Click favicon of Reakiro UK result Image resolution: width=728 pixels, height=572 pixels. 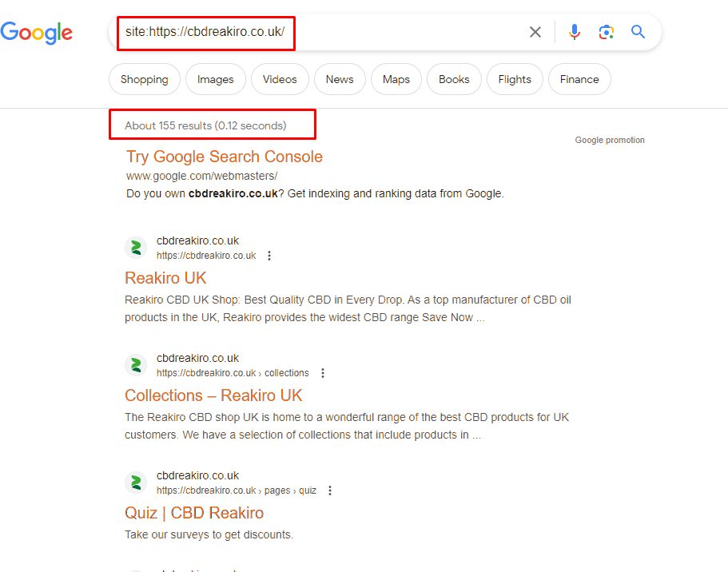point(136,248)
